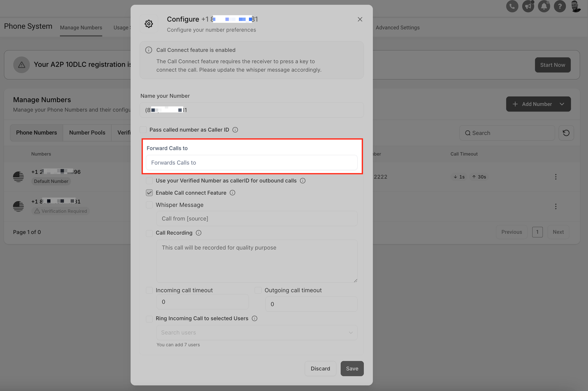Switch to the Number Pools tab
This screenshot has height=391, width=588.
click(87, 133)
